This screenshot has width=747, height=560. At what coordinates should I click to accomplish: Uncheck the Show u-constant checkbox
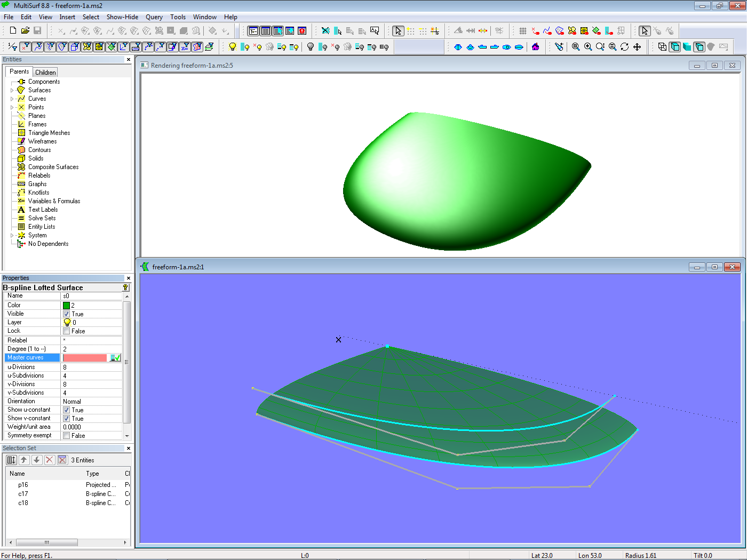pyautogui.click(x=67, y=410)
